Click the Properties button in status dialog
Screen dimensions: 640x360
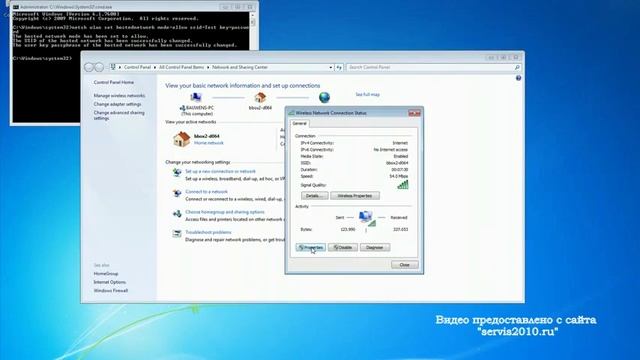coord(311,247)
